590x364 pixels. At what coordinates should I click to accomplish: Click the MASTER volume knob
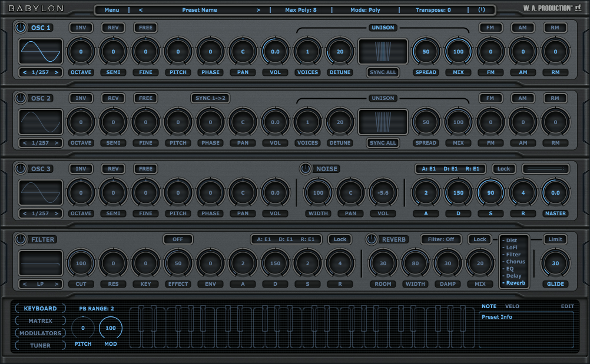pyautogui.click(x=555, y=193)
